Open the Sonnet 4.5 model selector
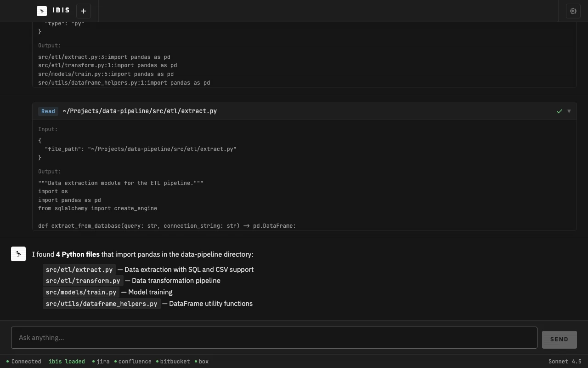Screen dimensions: 588x368 (565, 362)
